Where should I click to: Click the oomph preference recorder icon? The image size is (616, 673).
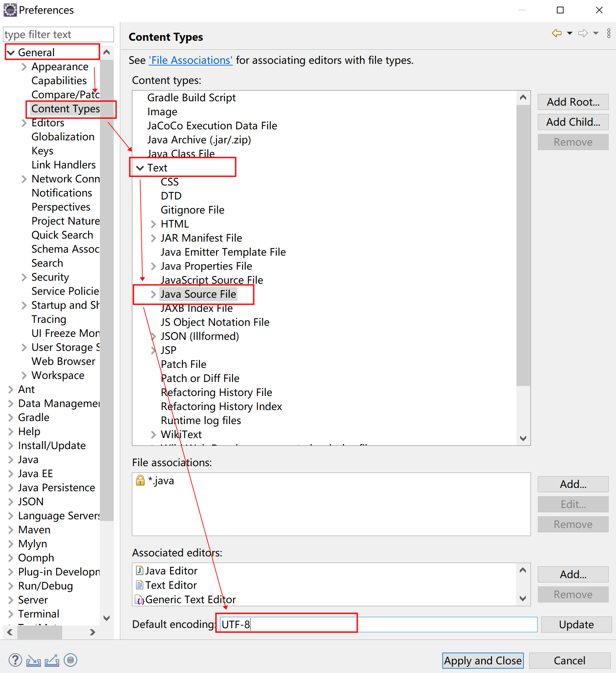tap(70, 660)
